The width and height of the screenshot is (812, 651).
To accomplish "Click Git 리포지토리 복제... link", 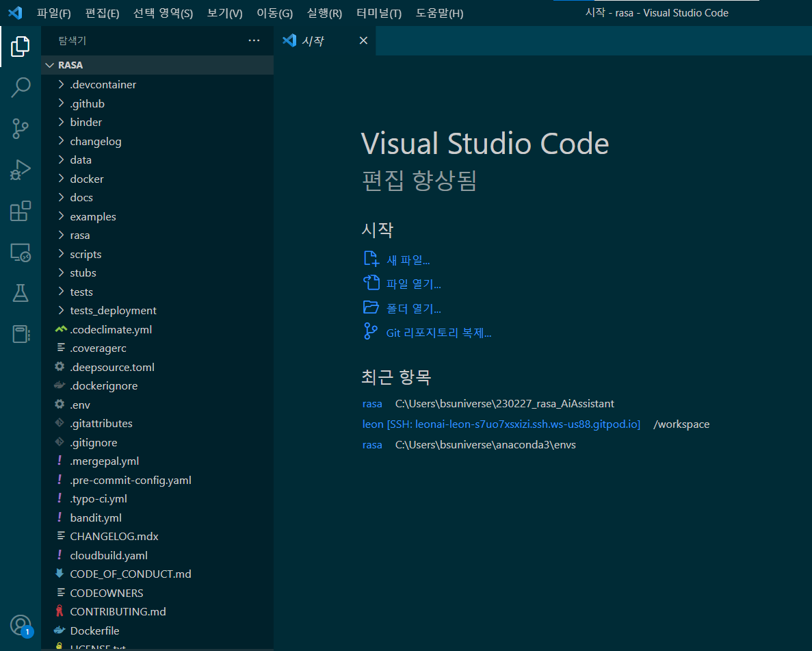I will pos(438,333).
